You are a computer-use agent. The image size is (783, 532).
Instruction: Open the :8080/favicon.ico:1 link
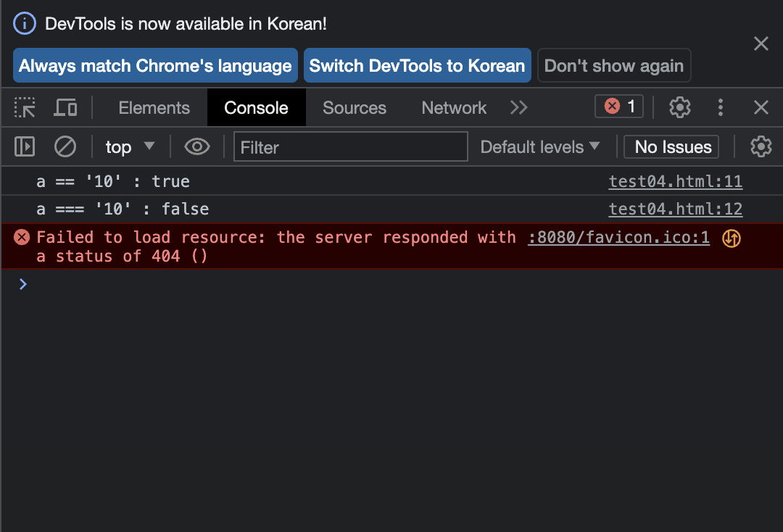[618, 237]
